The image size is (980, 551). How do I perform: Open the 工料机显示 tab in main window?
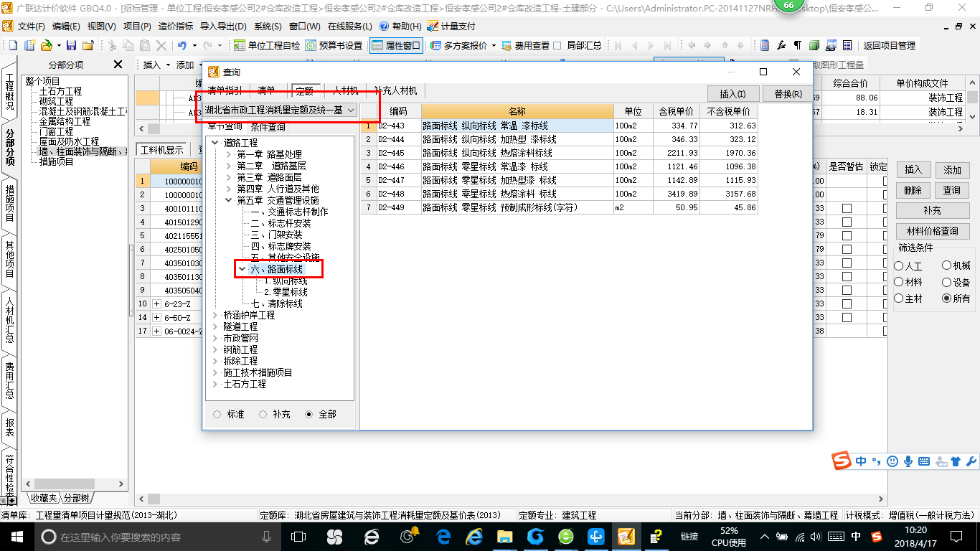pos(161,150)
